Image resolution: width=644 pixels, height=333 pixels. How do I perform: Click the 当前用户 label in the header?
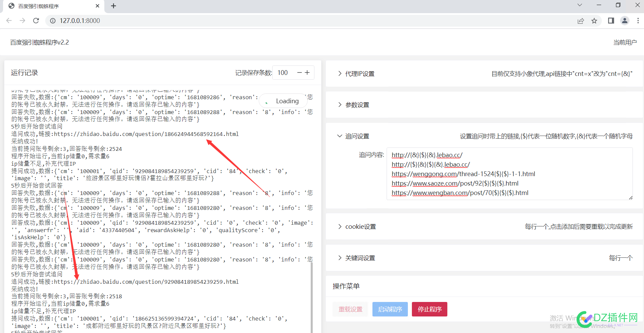pos(625,43)
